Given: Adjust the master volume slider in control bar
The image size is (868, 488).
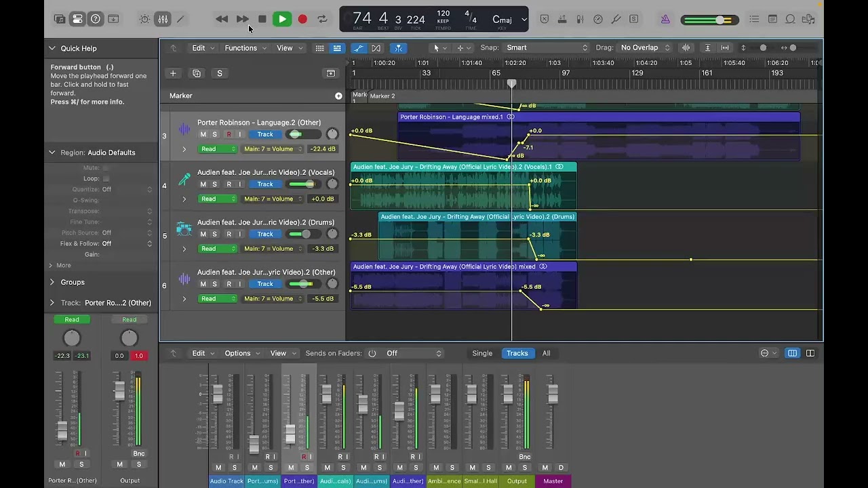Looking at the screenshot, I should point(710,20).
